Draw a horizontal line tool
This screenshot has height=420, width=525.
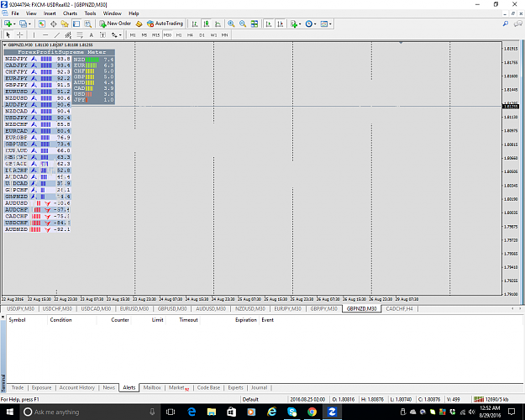[x=45, y=34]
